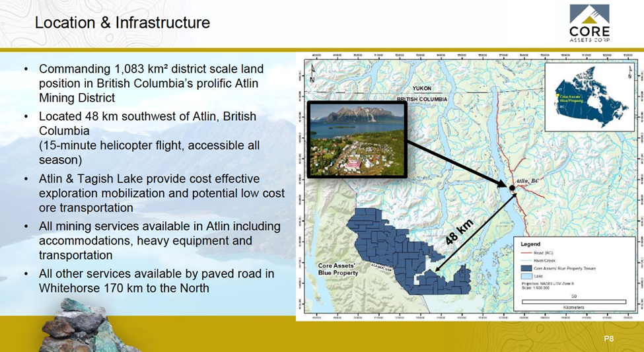This screenshot has height=352, width=644.
Task: Click the River/Creek legend line symbol
Action: click(x=526, y=260)
